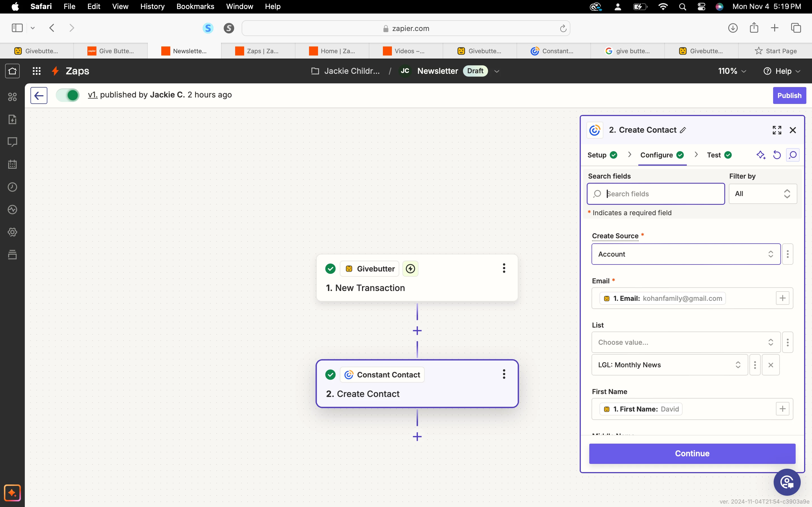Click the pencil icon to rename step
Image resolution: width=812 pixels, height=507 pixels.
click(x=683, y=130)
